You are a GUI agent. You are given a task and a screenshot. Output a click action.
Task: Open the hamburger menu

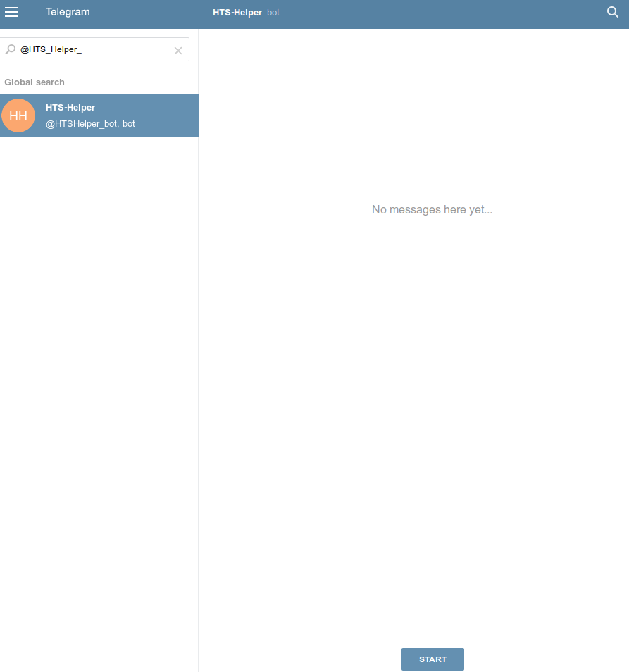11,11
